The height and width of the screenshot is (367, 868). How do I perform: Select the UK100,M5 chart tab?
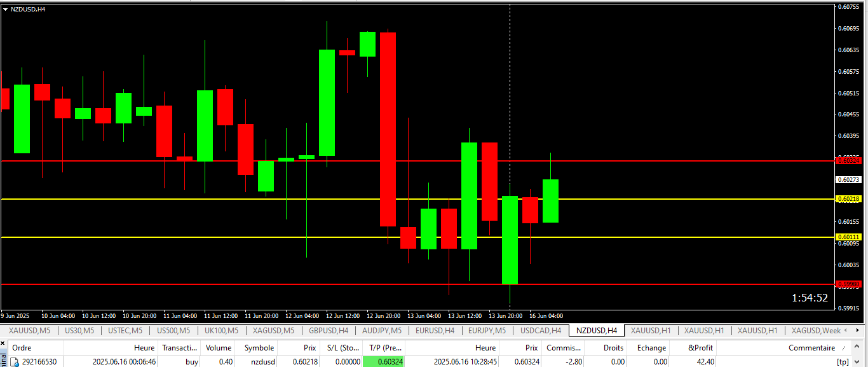pyautogui.click(x=221, y=331)
